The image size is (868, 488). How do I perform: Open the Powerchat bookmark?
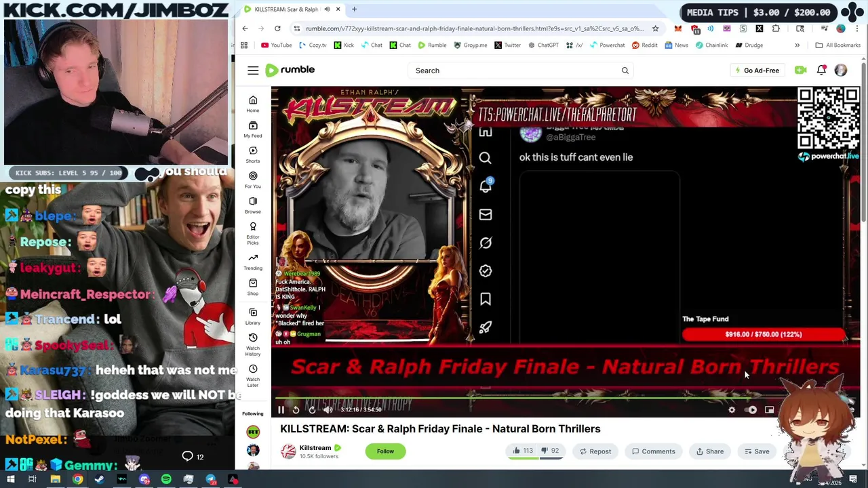coord(607,45)
